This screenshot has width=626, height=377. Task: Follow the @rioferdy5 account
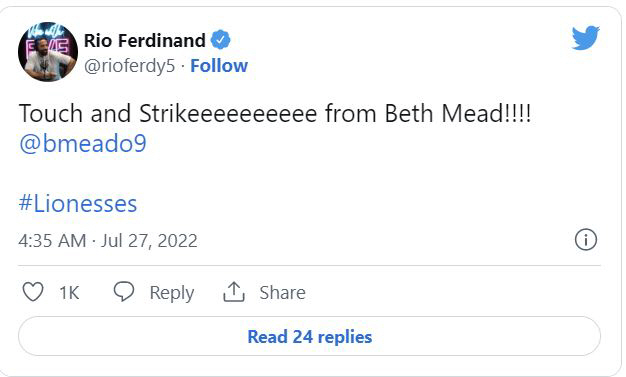219,66
